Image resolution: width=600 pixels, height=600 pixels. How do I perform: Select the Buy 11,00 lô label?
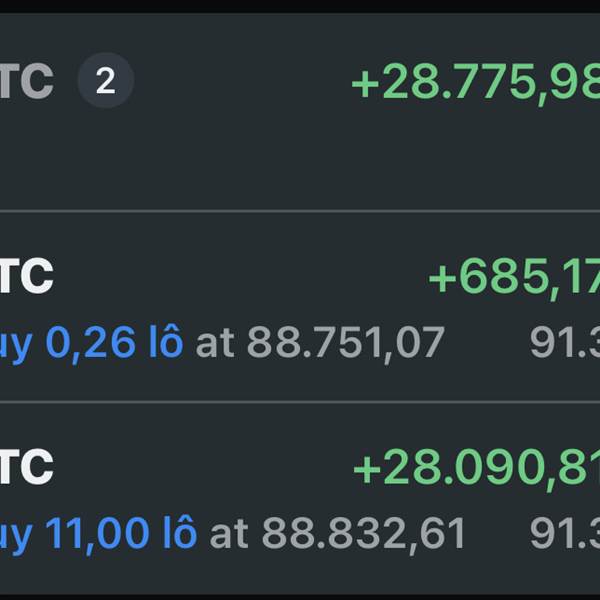98,533
